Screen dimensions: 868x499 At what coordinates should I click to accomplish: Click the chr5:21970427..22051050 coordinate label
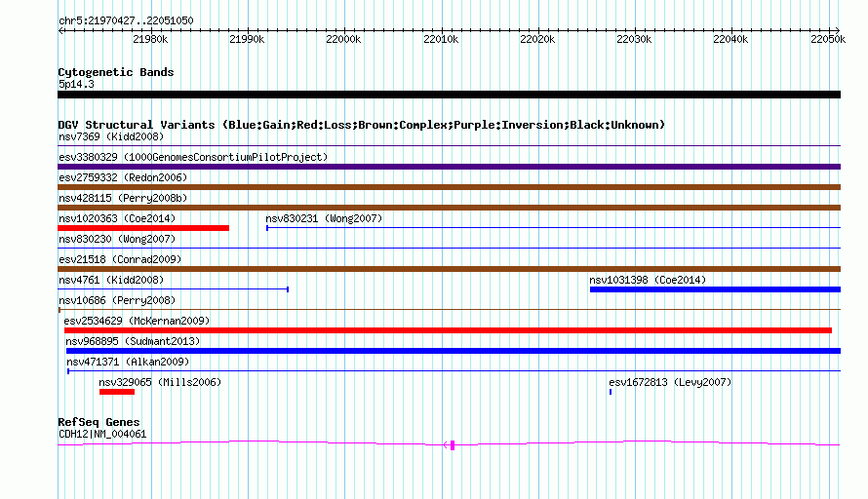click(x=126, y=20)
